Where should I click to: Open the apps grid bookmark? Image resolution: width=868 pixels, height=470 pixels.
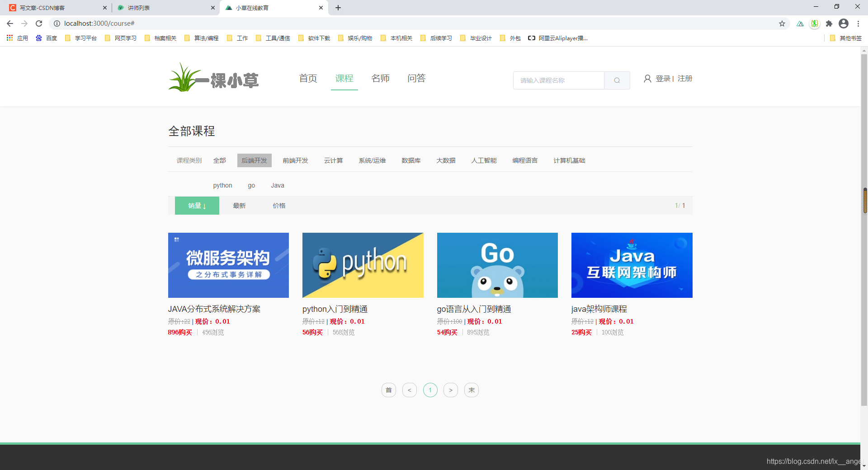tap(17, 38)
